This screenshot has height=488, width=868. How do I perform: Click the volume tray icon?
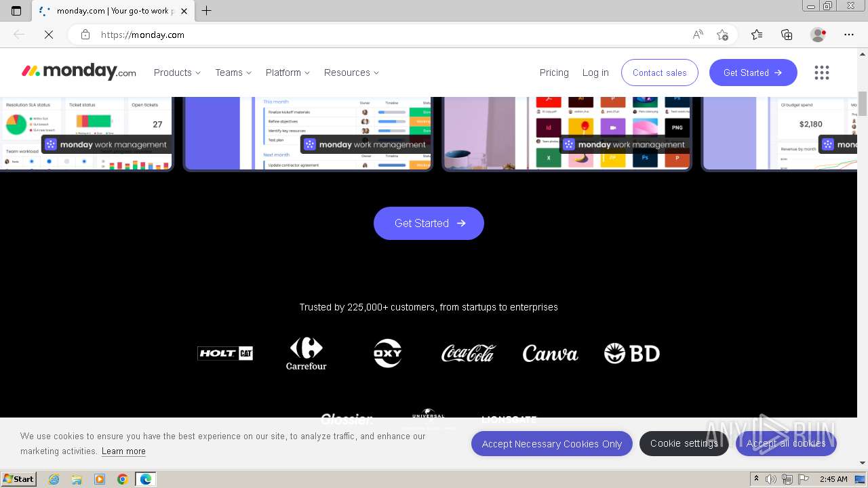pyautogui.click(x=771, y=479)
